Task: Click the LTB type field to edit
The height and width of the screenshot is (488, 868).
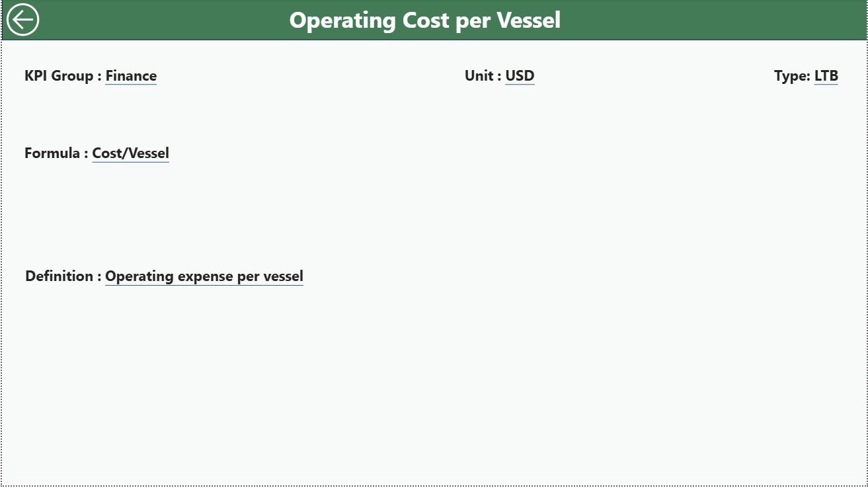Action: click(x=827, y=75)
